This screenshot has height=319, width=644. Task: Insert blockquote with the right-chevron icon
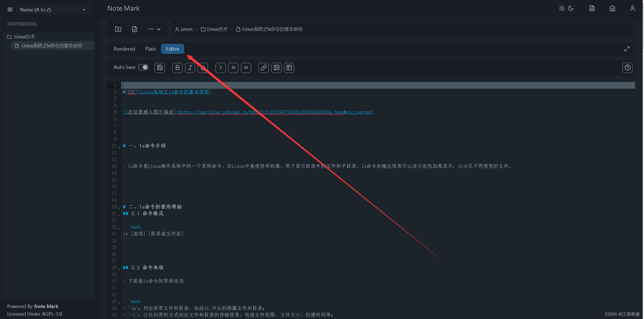click(221, 68)
